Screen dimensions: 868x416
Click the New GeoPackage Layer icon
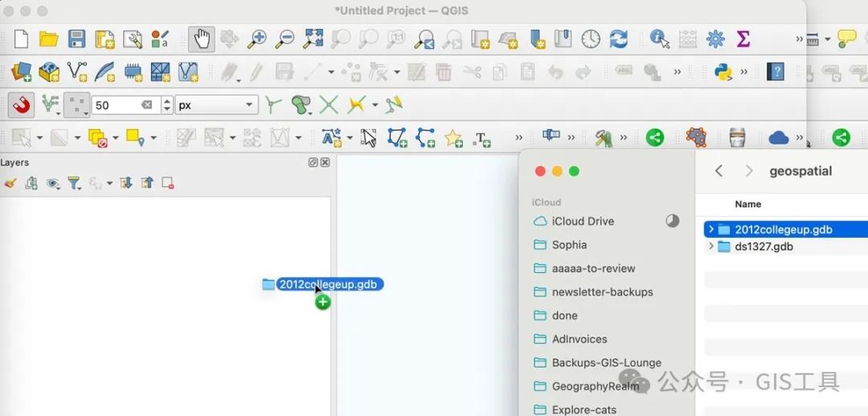click(49, 72)
